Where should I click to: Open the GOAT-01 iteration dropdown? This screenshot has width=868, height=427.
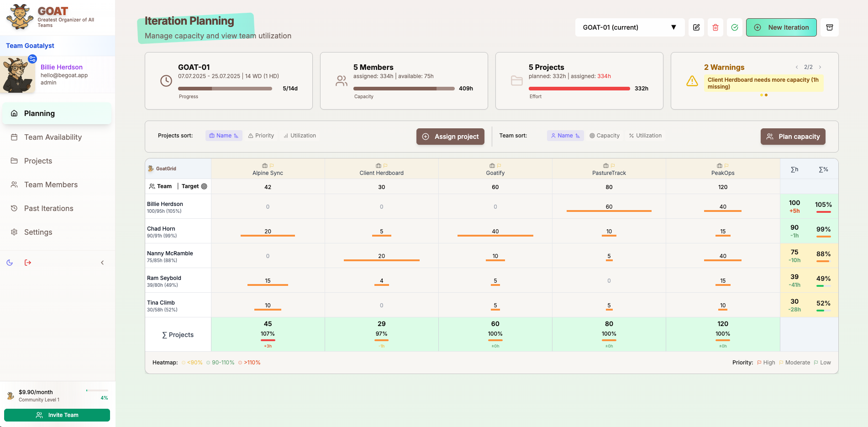[629, 27]
